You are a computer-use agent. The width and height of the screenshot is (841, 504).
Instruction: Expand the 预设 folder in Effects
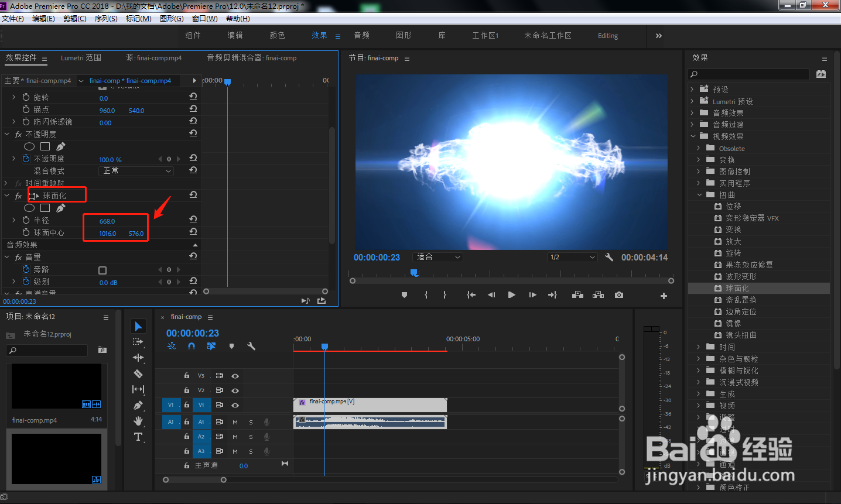692,89
